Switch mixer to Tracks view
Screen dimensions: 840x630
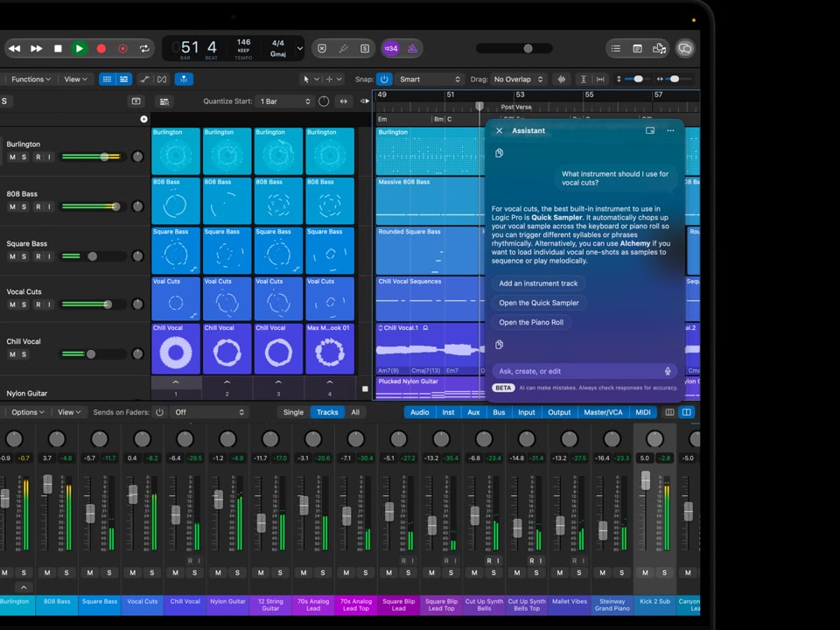click(327, 412)
